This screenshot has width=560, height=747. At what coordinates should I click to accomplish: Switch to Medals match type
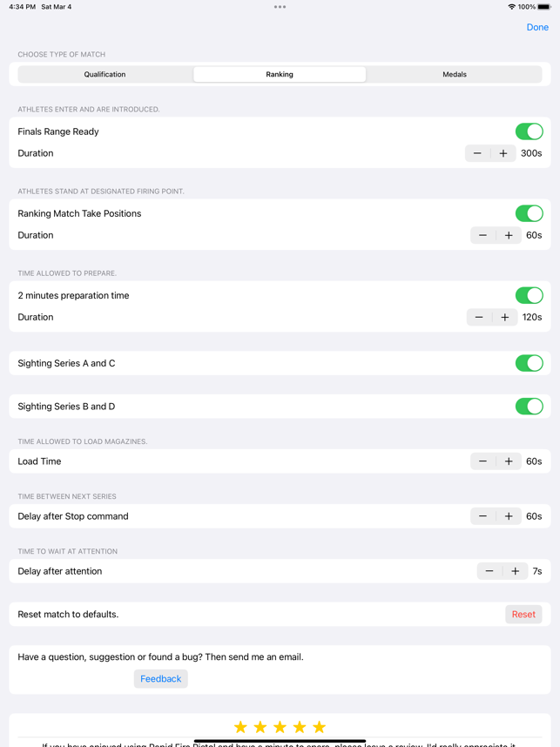coord(455,75)
